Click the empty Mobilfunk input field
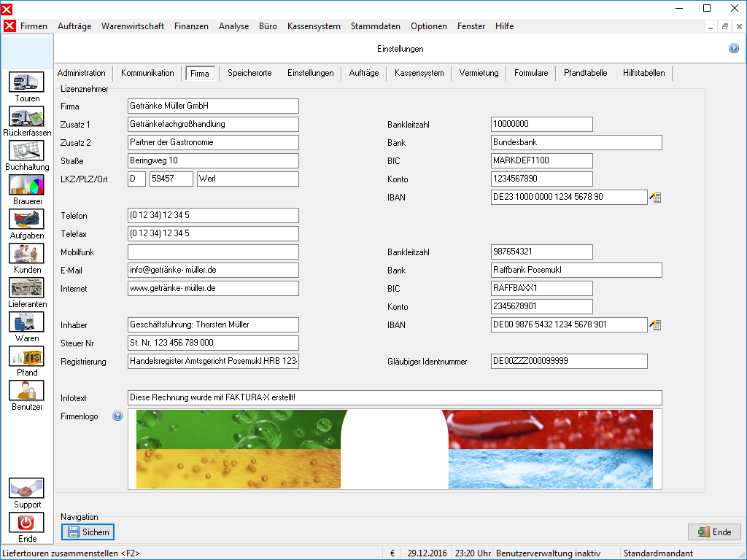The width and height of the screenshot is (747, 560). (x=213, y=252)
